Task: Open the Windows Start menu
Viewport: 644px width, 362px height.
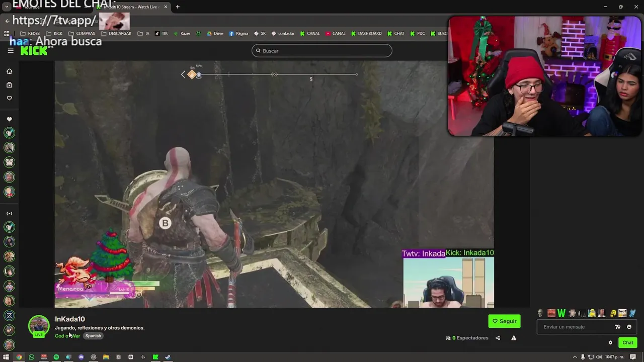Action: pos(6,357)
